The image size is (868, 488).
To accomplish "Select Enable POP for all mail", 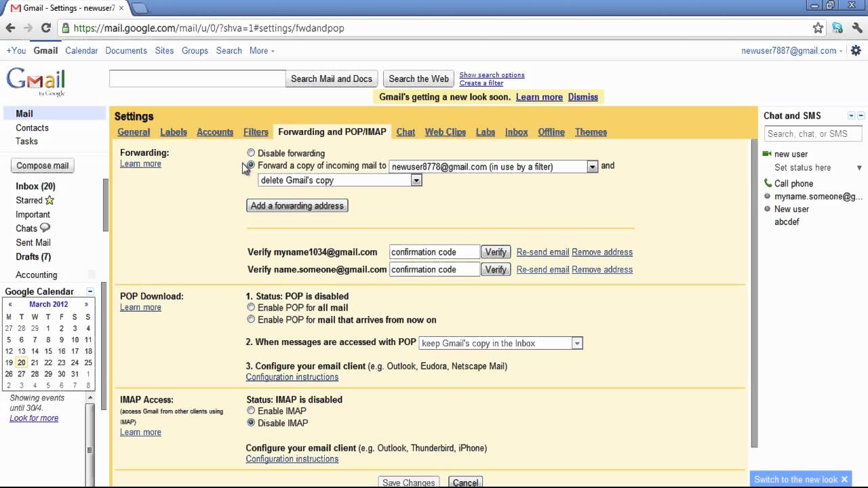I will (251, 308).
